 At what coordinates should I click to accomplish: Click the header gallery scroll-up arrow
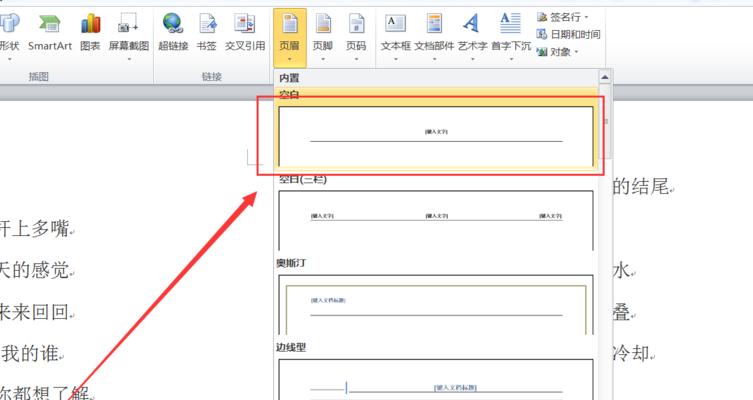click(x=605, y=77)
